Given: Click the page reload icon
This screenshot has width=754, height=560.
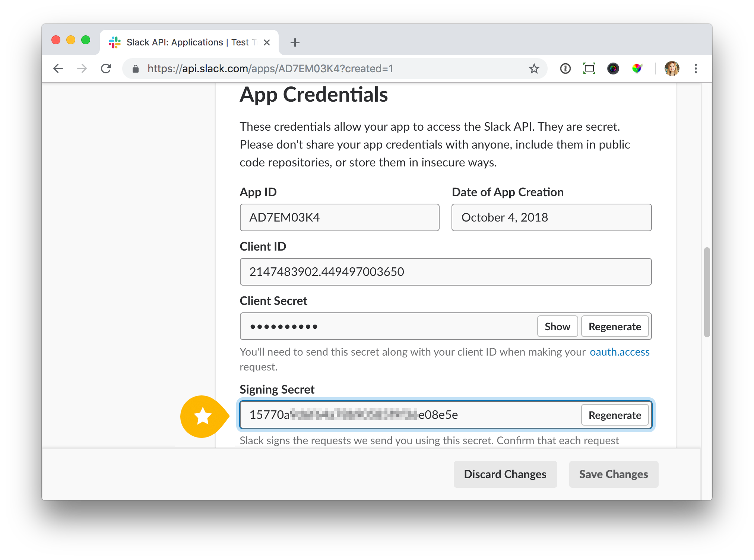Looking at the screenshot, I should (106, 69).
